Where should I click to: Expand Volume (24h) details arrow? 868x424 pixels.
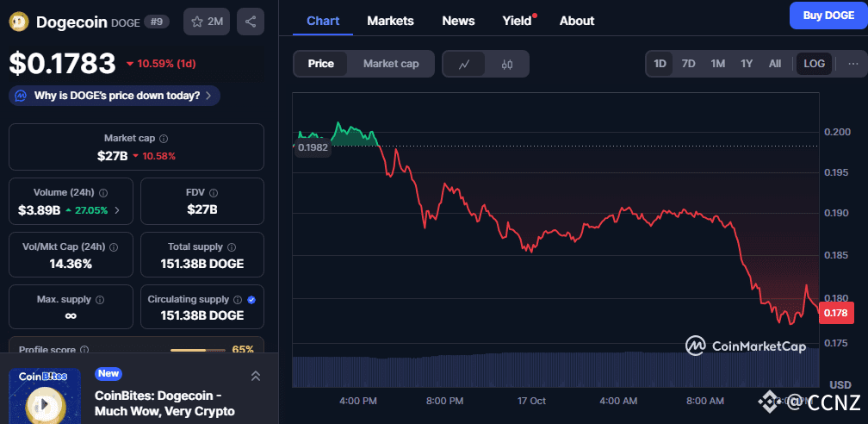click(117, 209)
